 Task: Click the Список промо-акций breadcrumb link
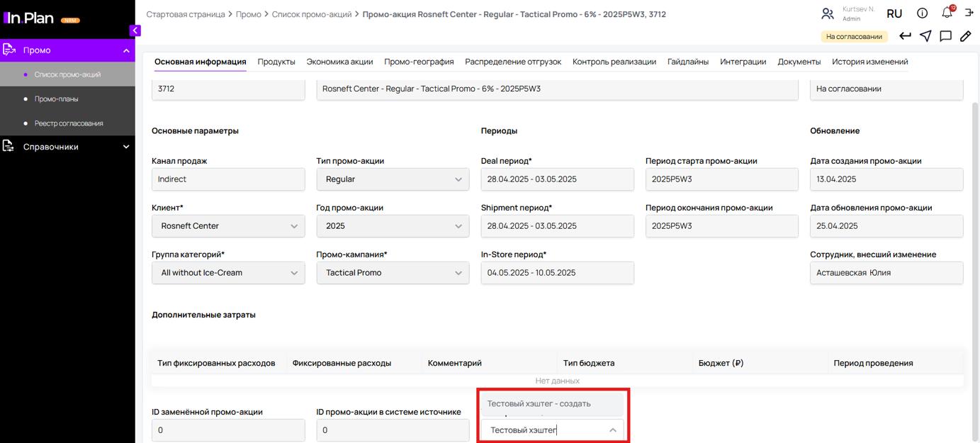pos(312,14)
